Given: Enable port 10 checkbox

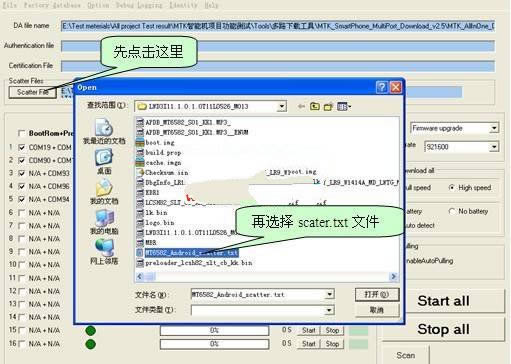Looking at the screenshot, I should (22, 265).
